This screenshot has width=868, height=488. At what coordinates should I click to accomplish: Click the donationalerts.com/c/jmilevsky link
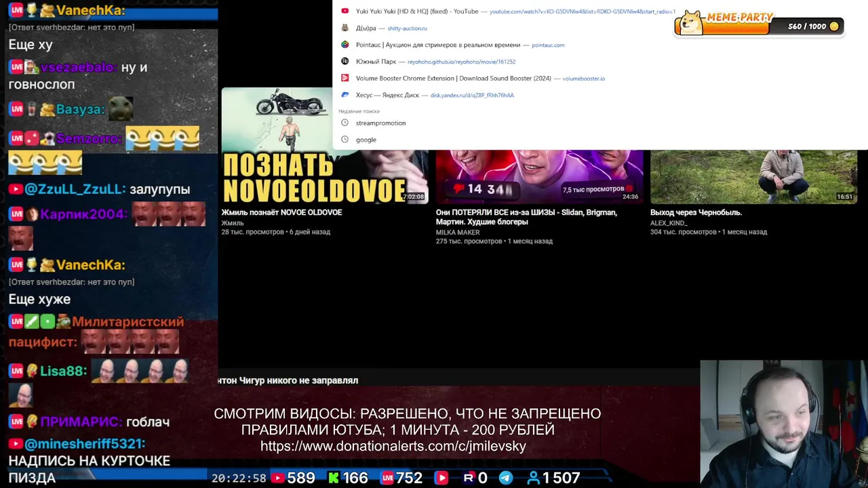tap(393, 447)
